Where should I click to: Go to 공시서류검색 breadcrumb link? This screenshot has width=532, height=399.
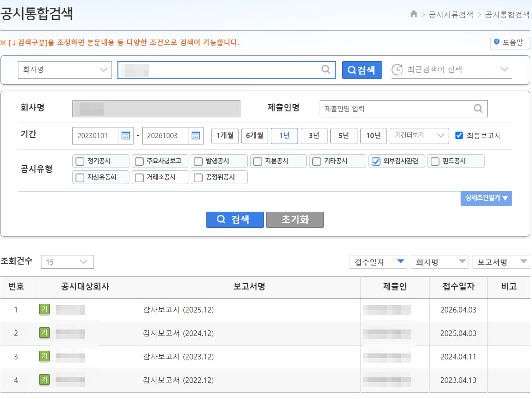click(451, 15)
